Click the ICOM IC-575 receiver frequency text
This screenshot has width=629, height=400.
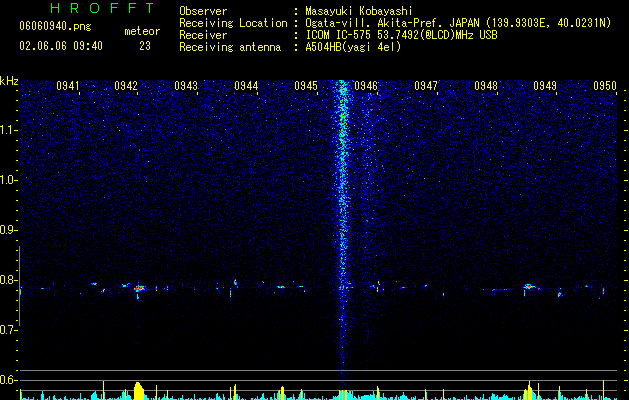coord(401,35)
